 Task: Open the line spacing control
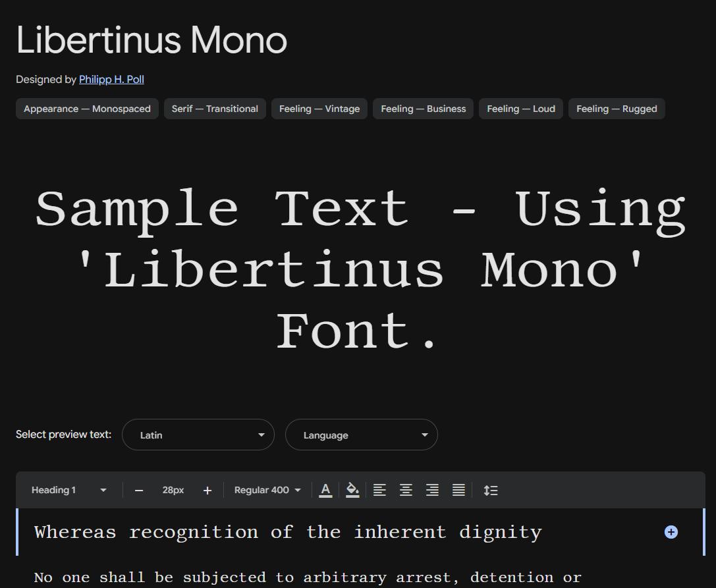pos(491,491)
